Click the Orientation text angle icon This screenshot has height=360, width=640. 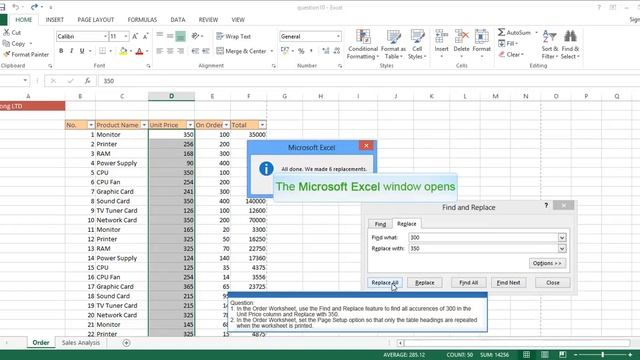(x=196, y=36)
